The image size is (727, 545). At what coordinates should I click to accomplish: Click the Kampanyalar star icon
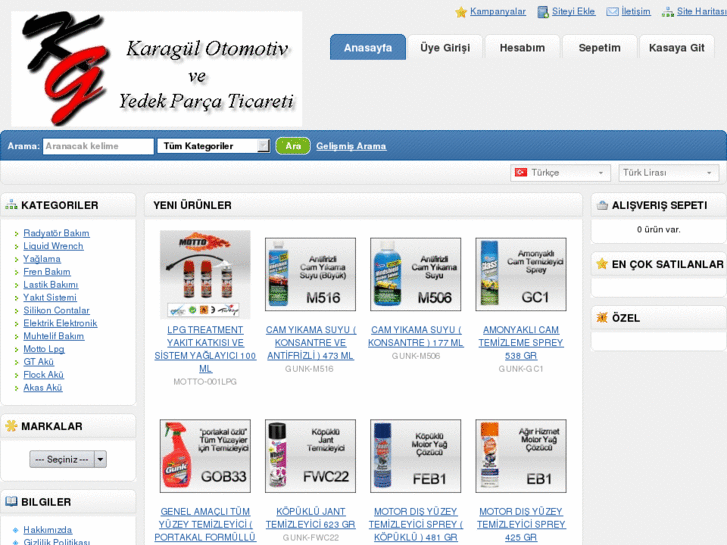click(461, 12)
